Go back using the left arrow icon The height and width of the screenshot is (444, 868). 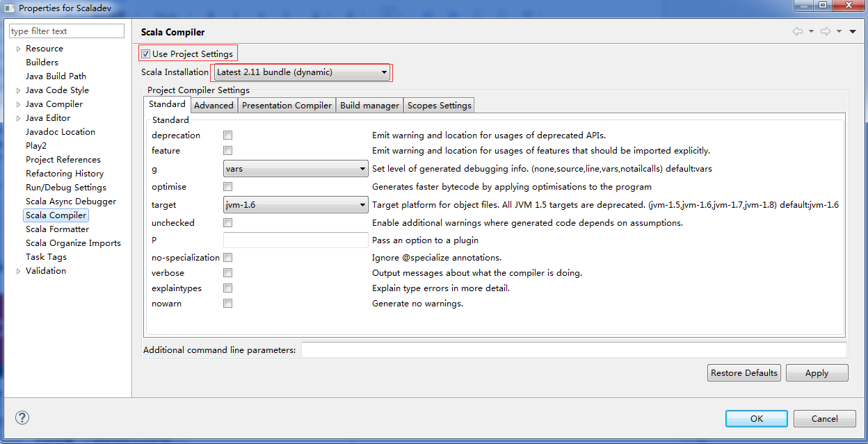[797, 31]
